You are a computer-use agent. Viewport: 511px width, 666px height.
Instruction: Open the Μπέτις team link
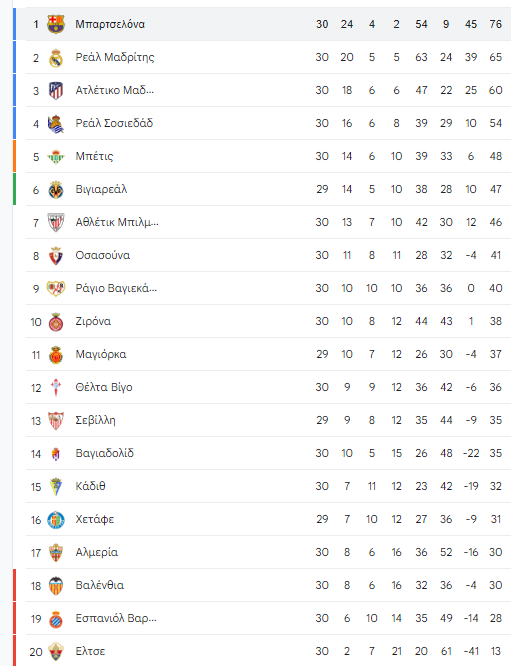94,156
